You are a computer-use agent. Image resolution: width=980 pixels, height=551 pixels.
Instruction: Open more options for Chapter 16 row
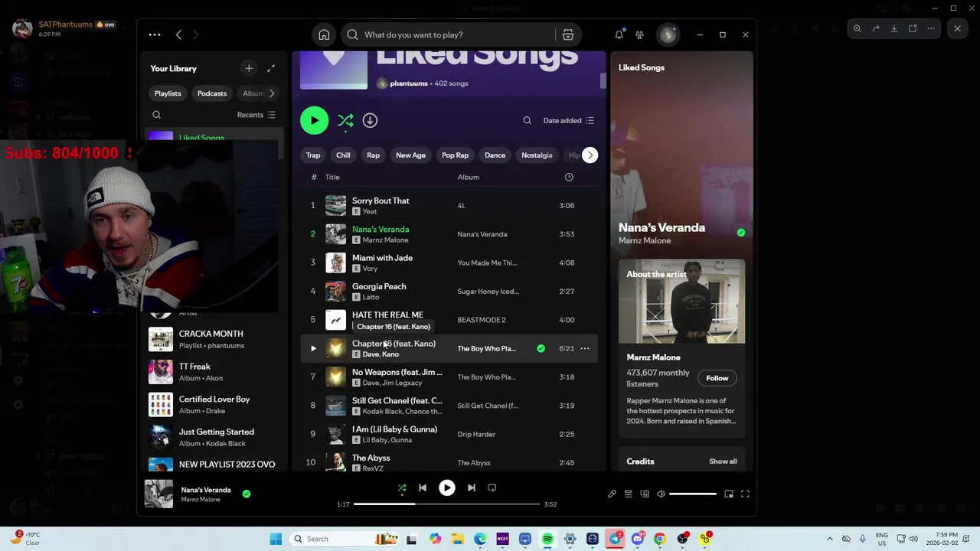(x=585, y=348)
